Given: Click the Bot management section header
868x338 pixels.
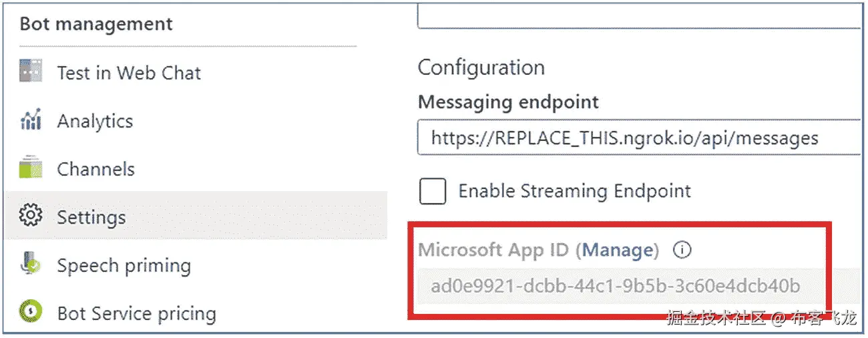Looking at the screenshot, I should [96, 25].
